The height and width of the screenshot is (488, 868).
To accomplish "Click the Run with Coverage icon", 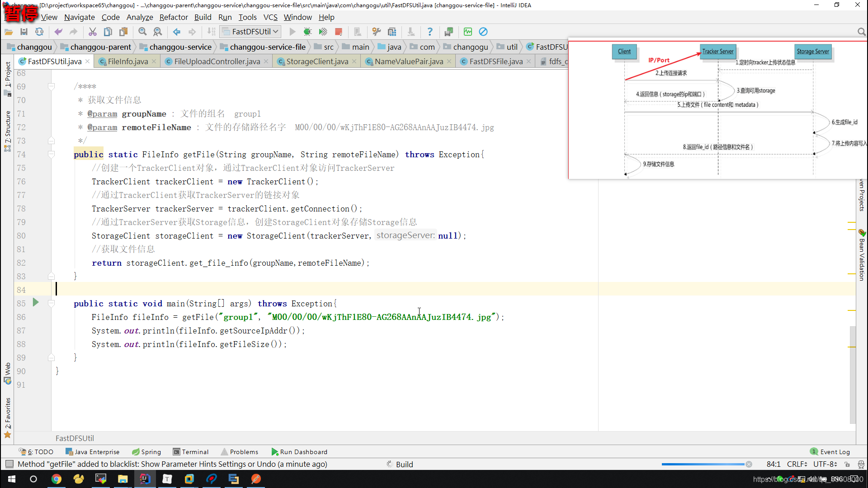I will 323,32.
